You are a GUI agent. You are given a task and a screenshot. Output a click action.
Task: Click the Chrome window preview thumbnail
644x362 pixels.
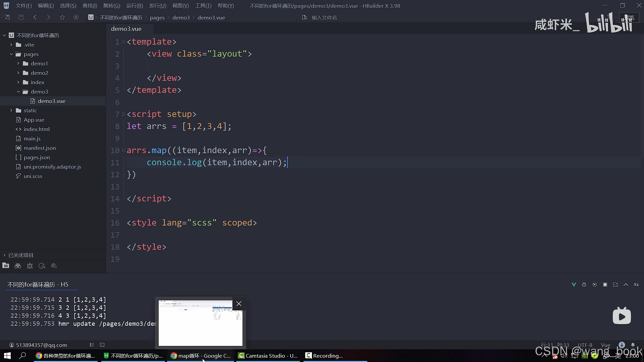[x=200, y=323]
